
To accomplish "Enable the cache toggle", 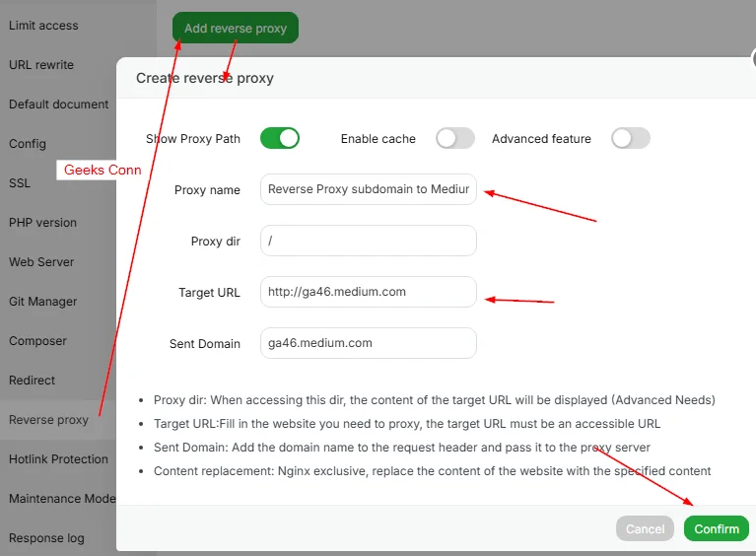I will [x=455, y=138].
